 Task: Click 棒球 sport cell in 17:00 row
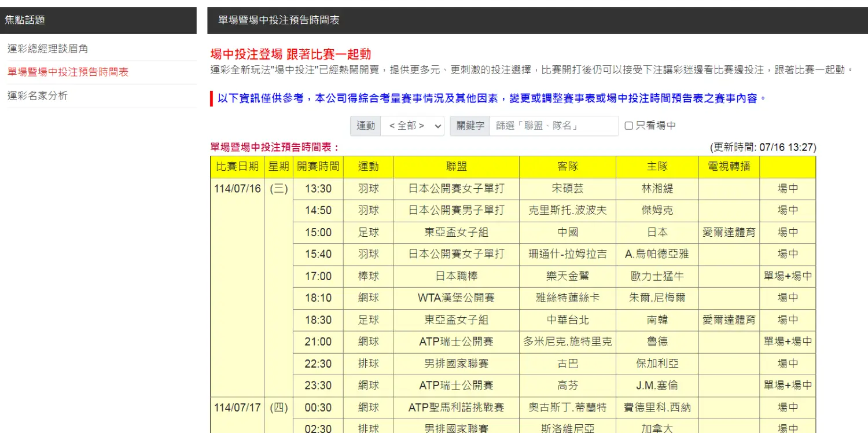pos(369,276)
